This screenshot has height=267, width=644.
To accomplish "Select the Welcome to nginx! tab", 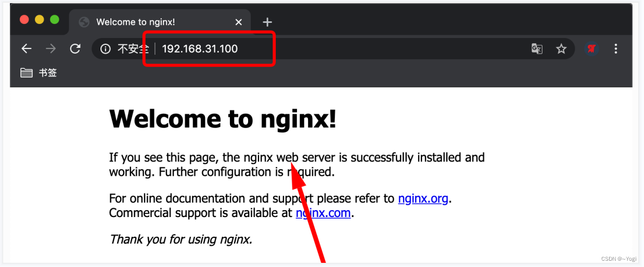I will pyautogui.click(x=160, y=22).
